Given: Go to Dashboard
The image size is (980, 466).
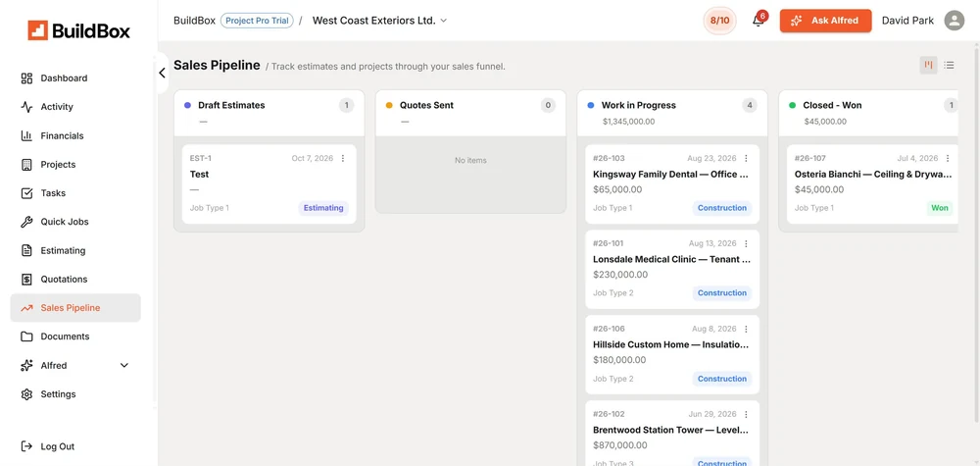Looking at the screenshot, I should click(x=64, y=78).
